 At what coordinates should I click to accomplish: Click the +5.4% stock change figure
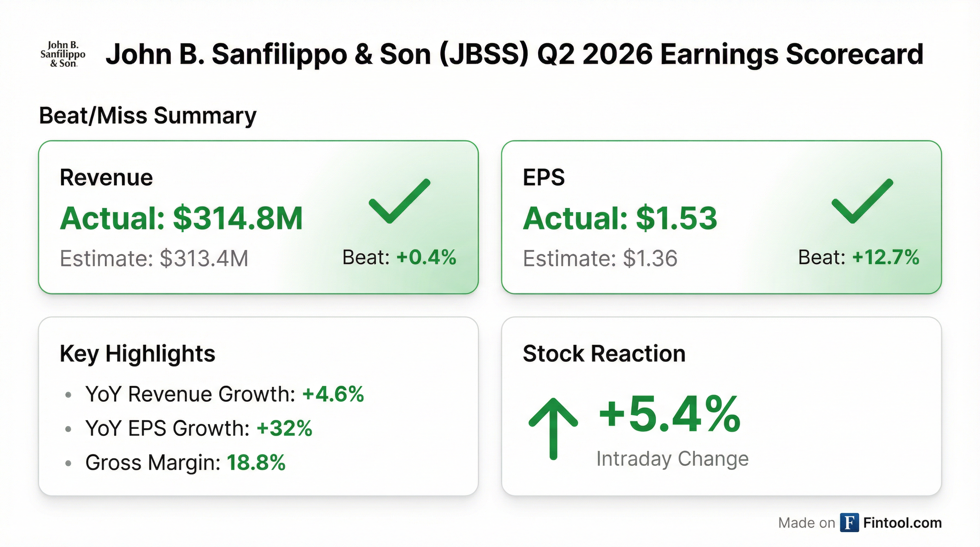click(669, 415)
